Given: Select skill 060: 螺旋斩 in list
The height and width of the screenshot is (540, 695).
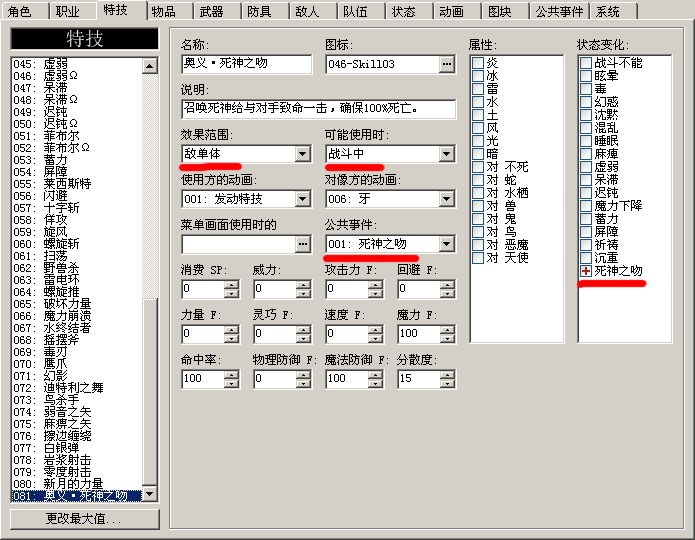Looking at the screenshot, I should coord(76,243).
